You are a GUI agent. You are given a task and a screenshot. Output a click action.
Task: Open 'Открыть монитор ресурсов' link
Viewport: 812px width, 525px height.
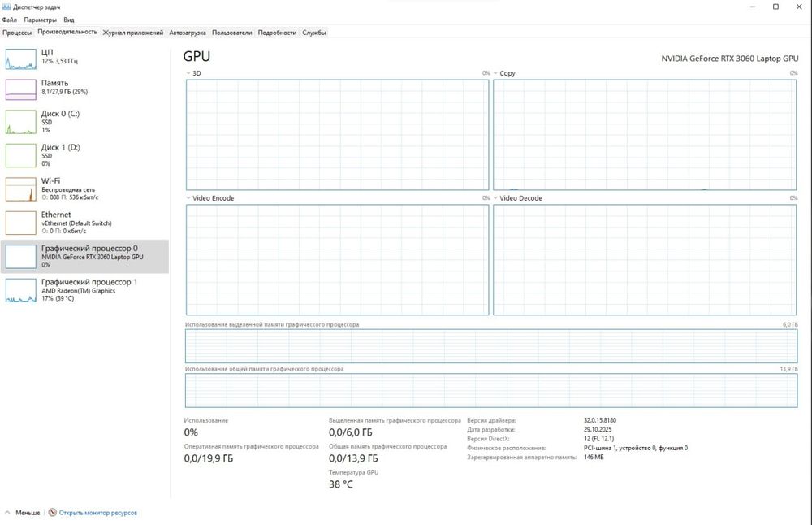click(98, 513)
